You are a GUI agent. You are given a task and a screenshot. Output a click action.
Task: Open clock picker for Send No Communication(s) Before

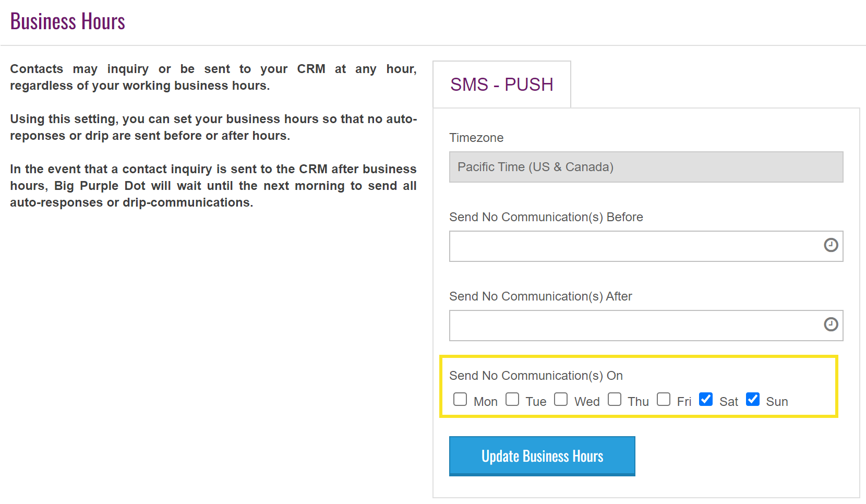click(x=831, y=245)
